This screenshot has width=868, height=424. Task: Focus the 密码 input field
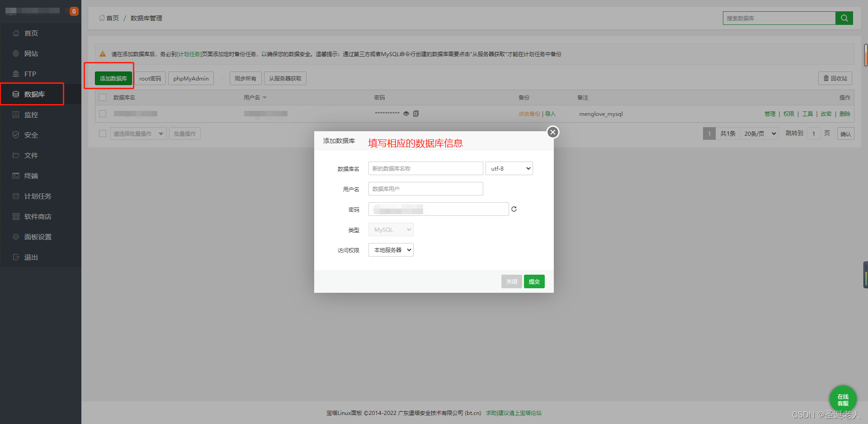pyautogui.click(x=439, y=209)
